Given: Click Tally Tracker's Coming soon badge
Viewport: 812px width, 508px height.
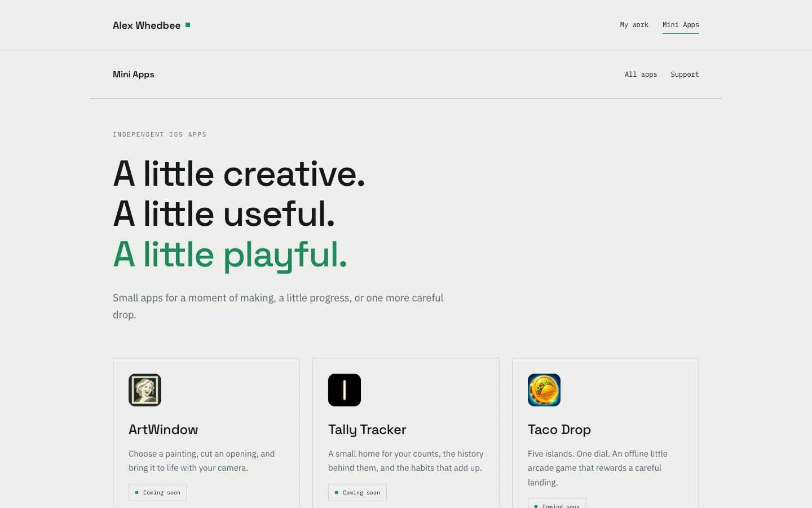Looking at the screenshot, I should pos(358,492).
